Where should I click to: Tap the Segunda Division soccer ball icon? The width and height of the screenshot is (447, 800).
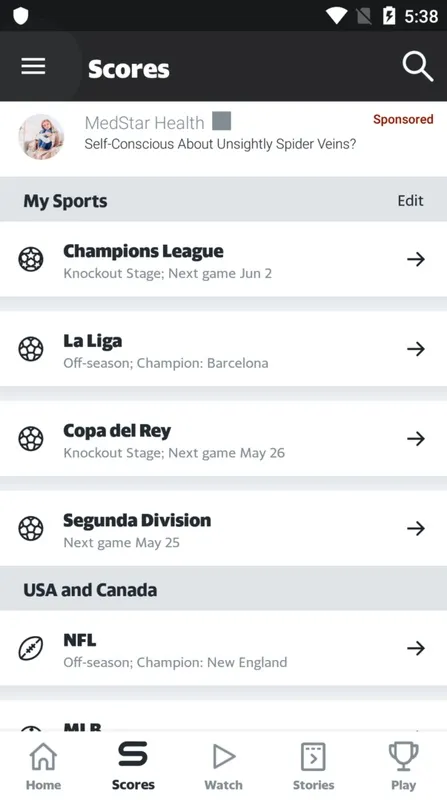(x=31, y=529)
